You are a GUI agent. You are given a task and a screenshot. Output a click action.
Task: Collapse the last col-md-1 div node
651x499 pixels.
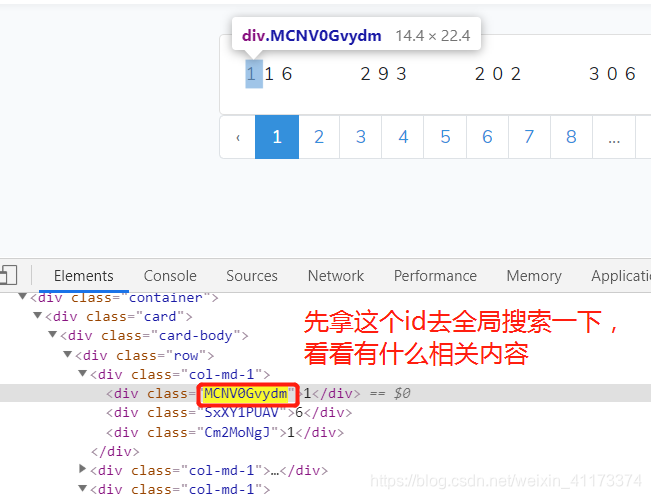[x=83, y=488]
